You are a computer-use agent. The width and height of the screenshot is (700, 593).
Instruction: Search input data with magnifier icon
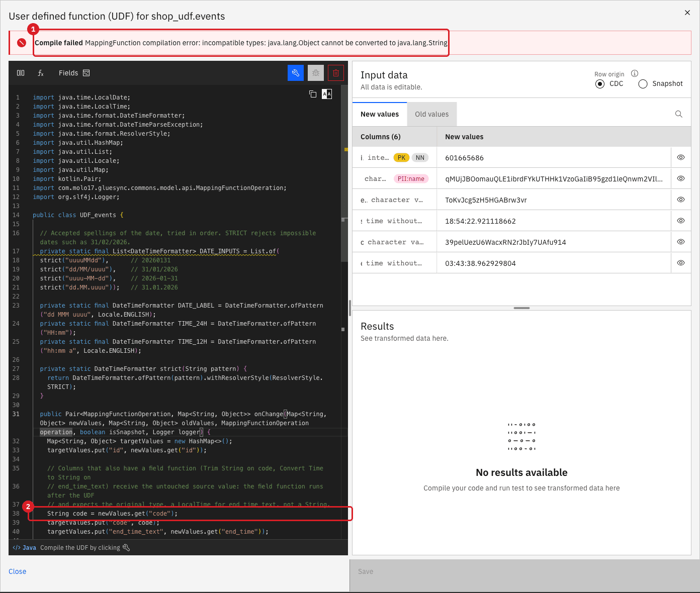(x=679, y=114)
